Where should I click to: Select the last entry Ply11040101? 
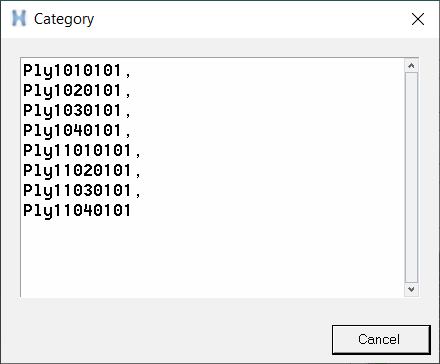click(x=77, y=211)
